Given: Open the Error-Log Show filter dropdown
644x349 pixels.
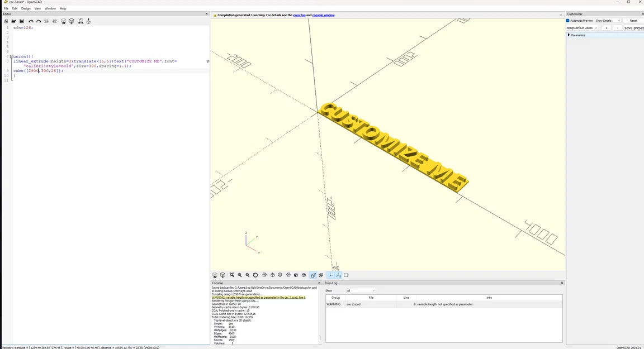Looking at the screenshot, I should click(x=361, y=291).
